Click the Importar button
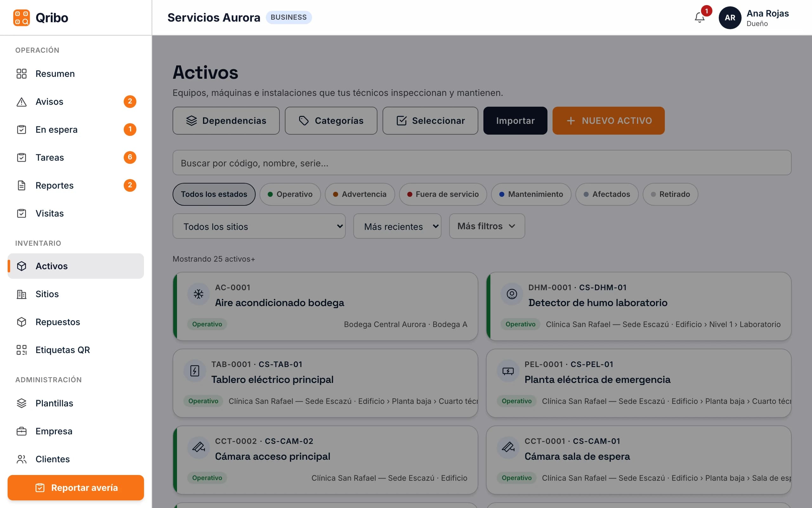The image size is (812, 508). pos(515,121)
